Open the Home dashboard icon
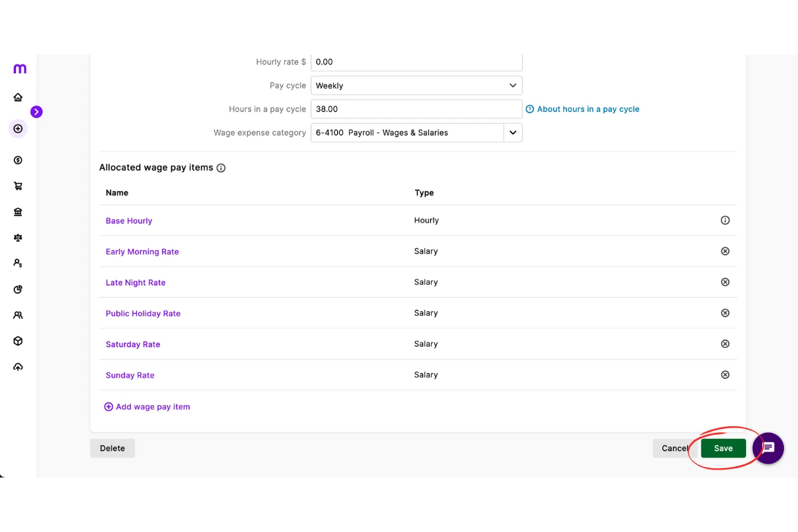 (18, 97)
